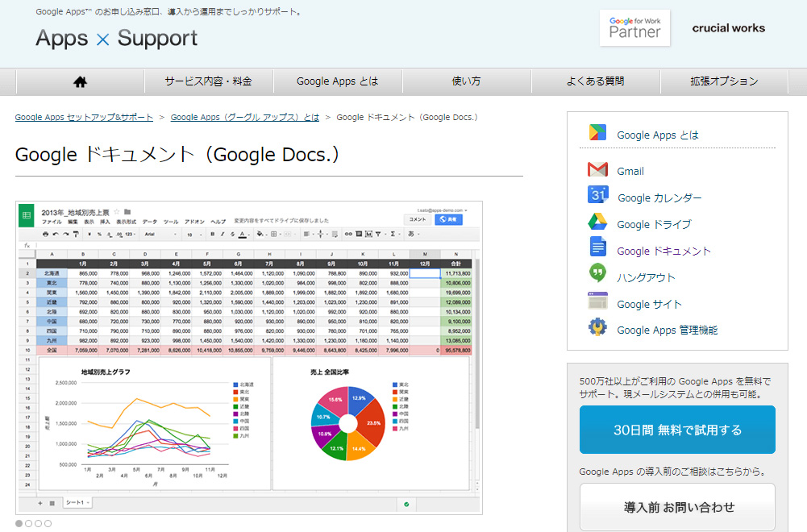Follow the Google Apps セットアップ&サポート breadcrumb link
Screen dimensions: 807x532
[x=84, y=118]
